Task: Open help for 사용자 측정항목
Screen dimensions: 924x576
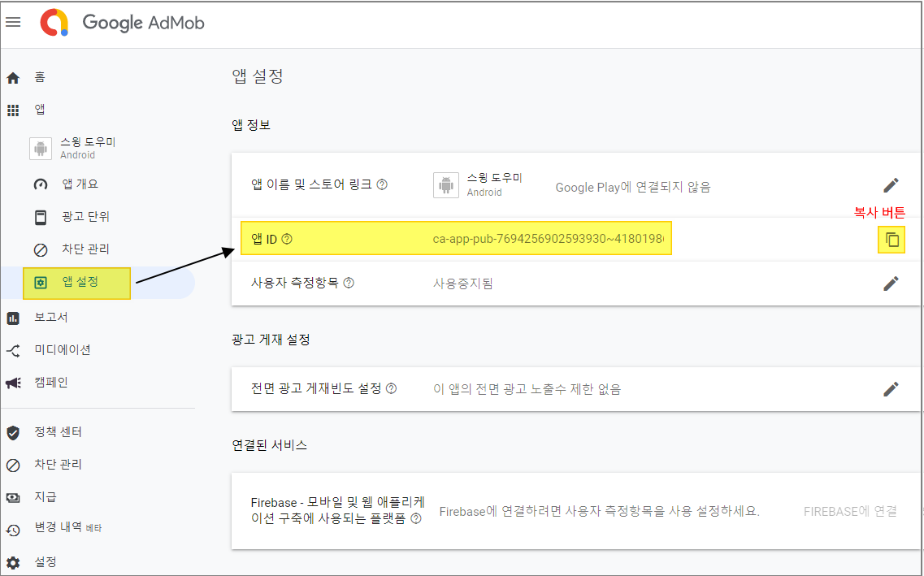Action: 349,284
